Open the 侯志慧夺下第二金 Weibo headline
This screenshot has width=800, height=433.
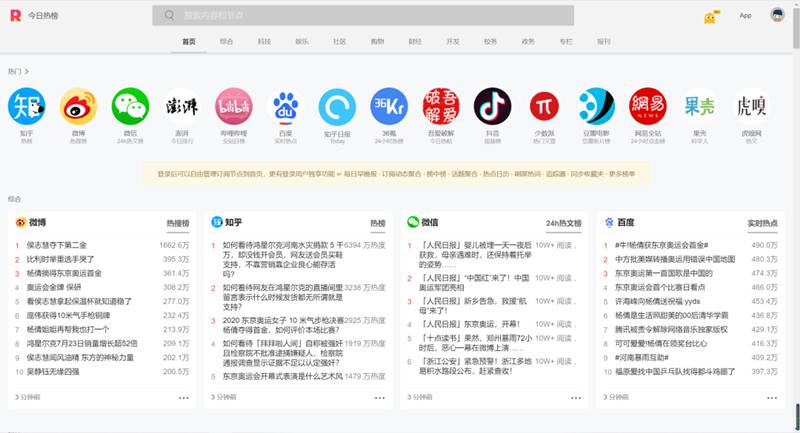point(56,245)
